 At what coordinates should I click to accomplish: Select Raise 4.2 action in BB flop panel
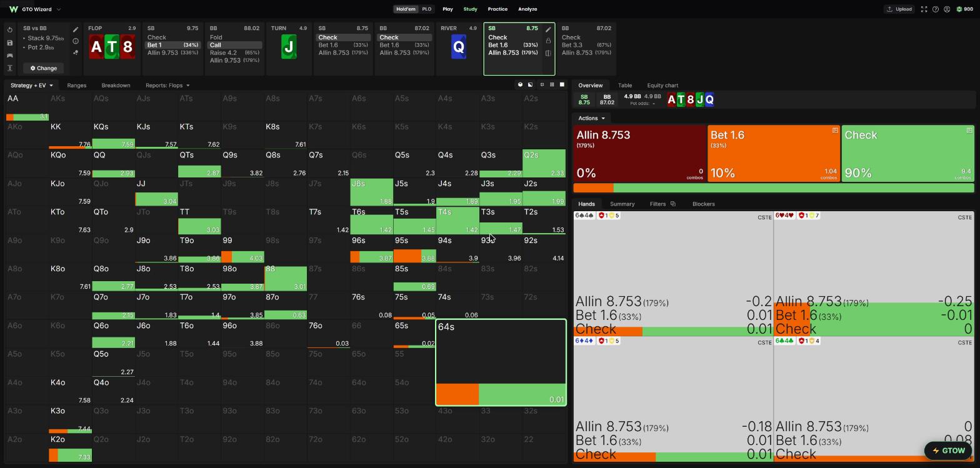[234, 53]
